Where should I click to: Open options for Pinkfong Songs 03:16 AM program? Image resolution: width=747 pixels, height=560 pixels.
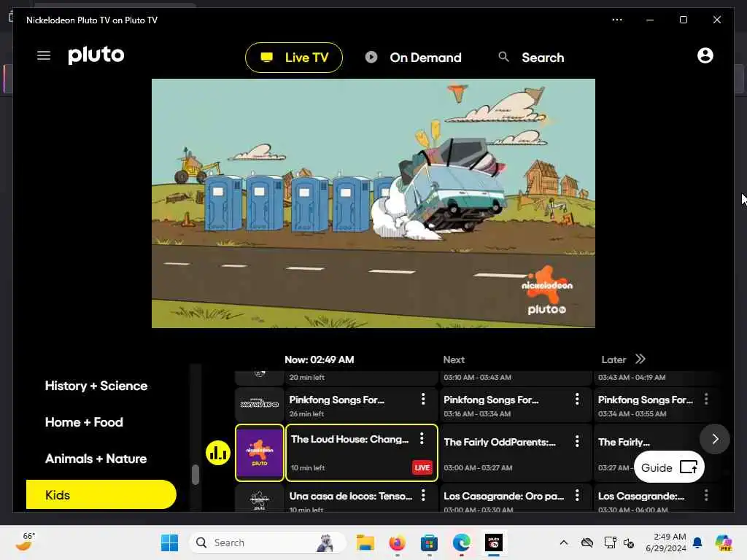coord(577,399)
